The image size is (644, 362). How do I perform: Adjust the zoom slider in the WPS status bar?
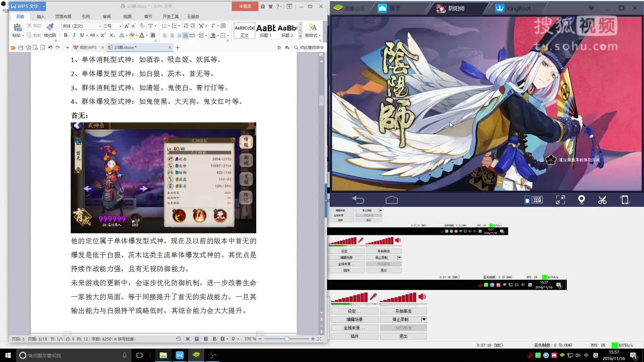tap(287, 339)
